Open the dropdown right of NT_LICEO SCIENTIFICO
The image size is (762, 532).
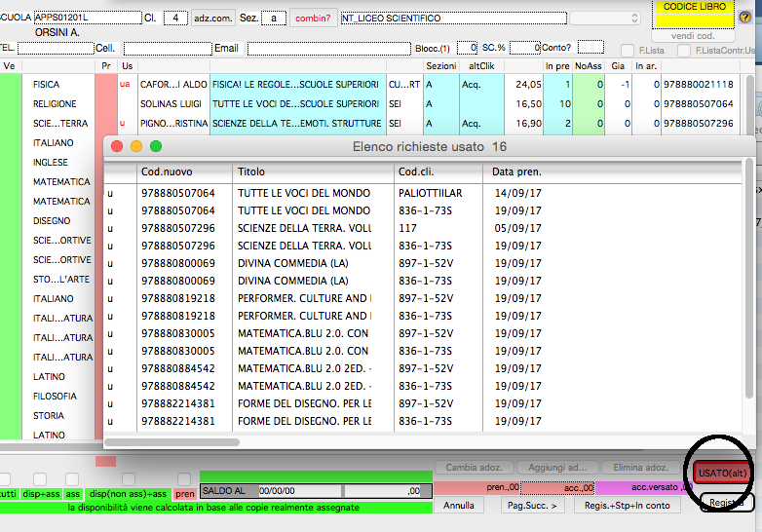pyautogui.click(x=605, y=18)
